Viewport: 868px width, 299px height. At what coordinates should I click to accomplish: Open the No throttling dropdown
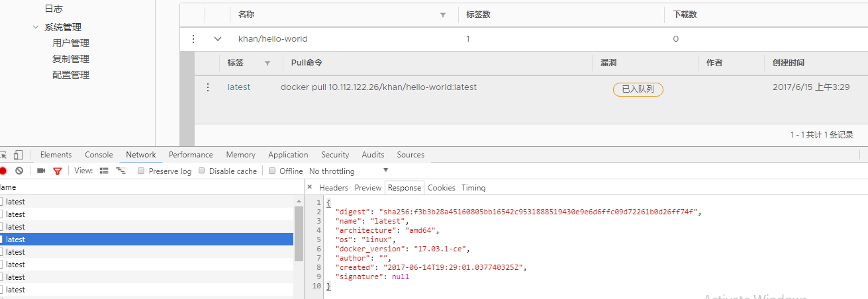349,171
